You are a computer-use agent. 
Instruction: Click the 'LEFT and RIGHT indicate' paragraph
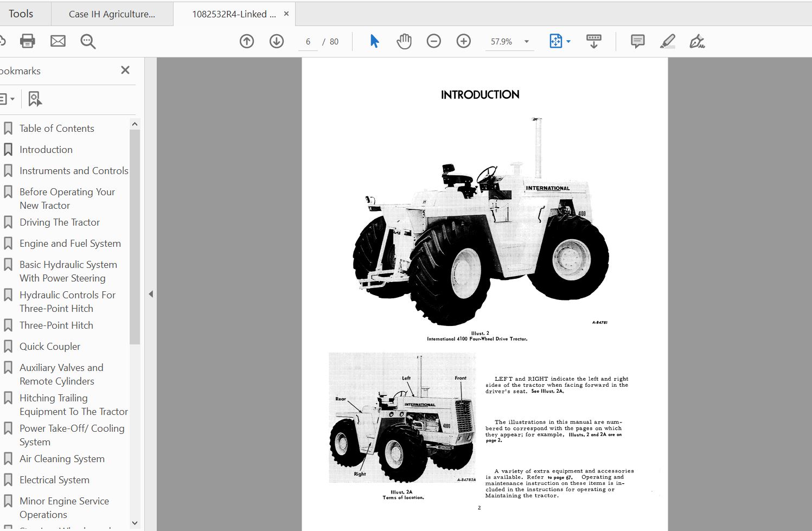click(x=557, y=385)
